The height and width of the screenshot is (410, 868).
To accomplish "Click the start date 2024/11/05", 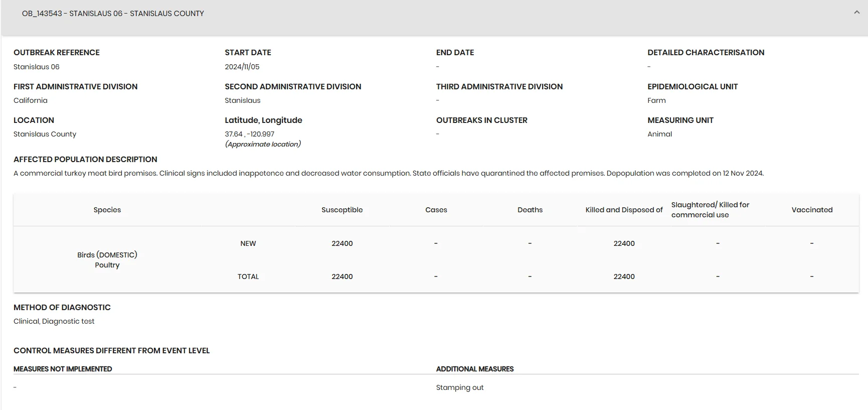I will coord(242,67).
